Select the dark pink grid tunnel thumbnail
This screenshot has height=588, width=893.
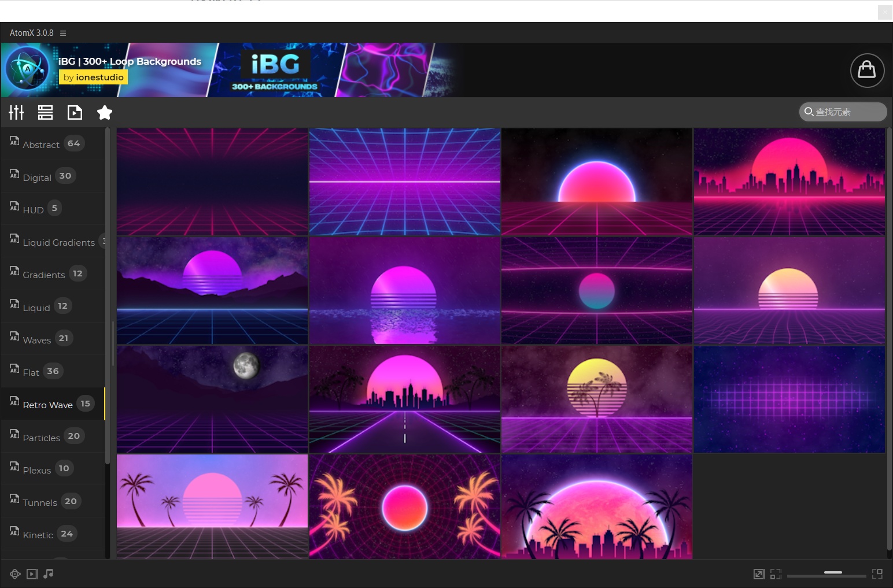212,182
